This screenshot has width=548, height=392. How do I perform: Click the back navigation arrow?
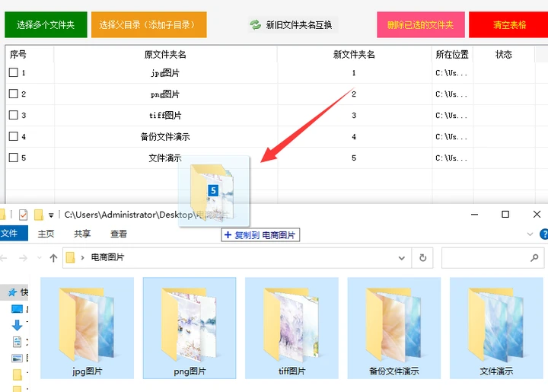click(x=3, y=258)
